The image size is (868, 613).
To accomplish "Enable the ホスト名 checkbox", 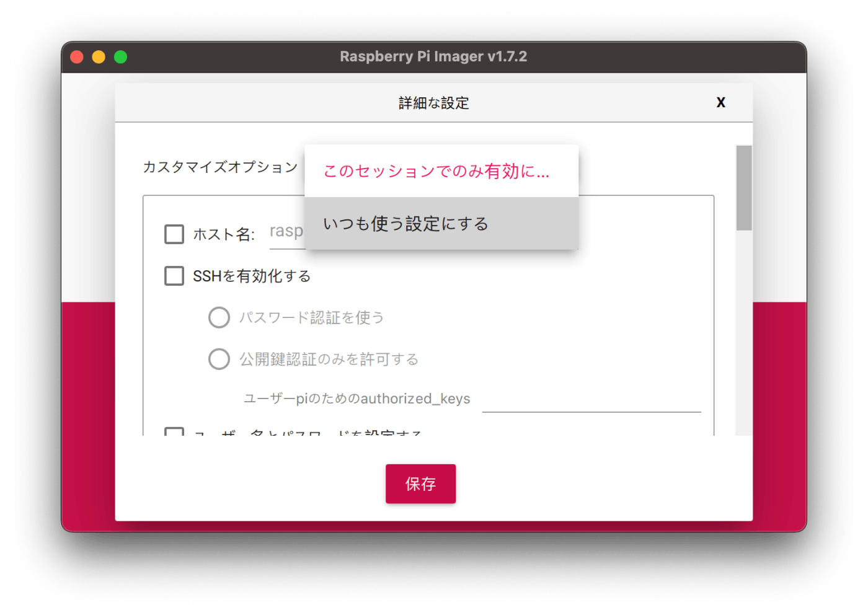I will pos(174,234).
